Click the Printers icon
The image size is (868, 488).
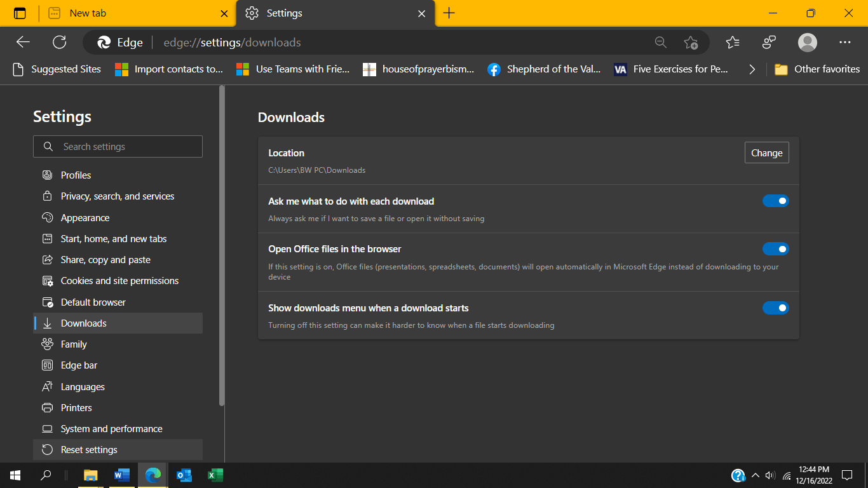47,407
